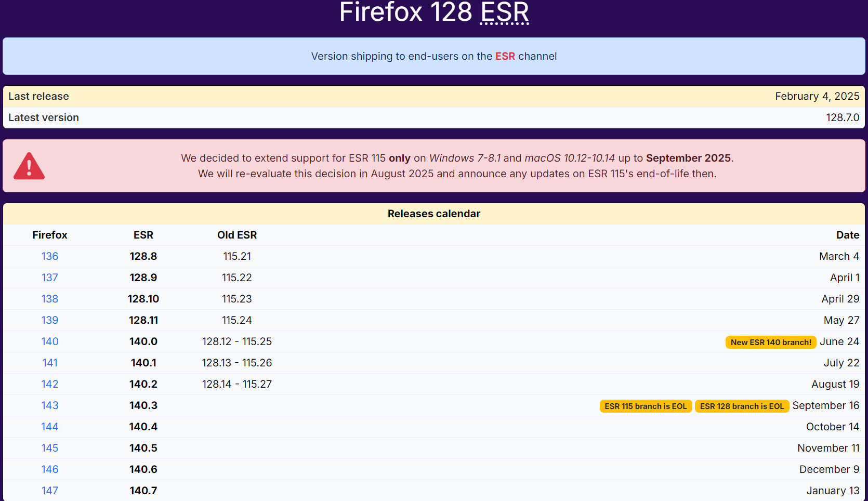
Task: Select ESR version 128.11 cell
Action: click(x=143, y=320)
